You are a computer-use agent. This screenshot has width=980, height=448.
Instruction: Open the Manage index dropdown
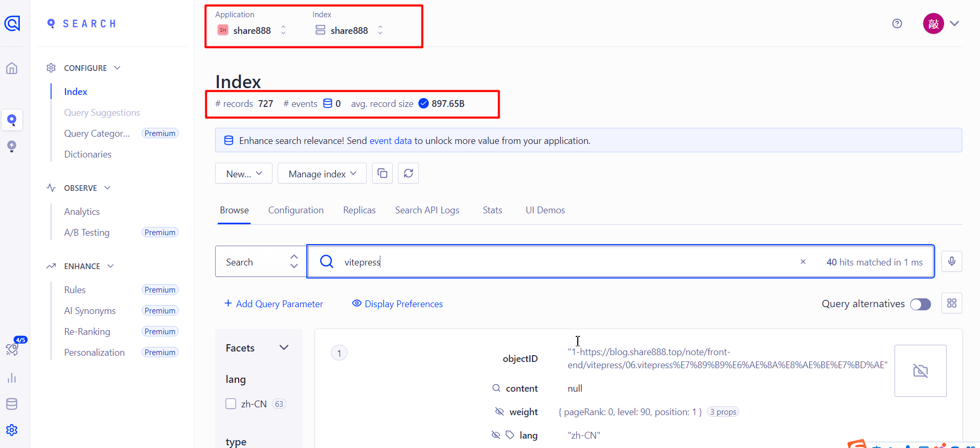click(x=322, y=173)
